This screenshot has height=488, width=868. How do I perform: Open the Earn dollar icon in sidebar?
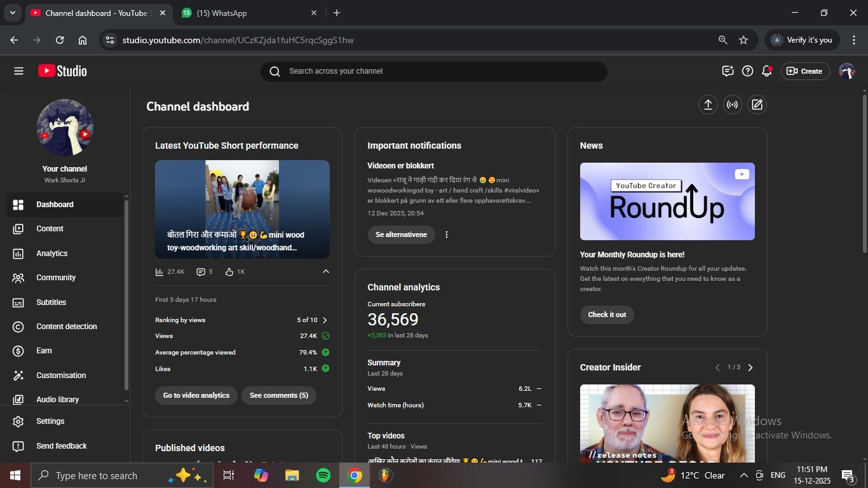(18, 351)
